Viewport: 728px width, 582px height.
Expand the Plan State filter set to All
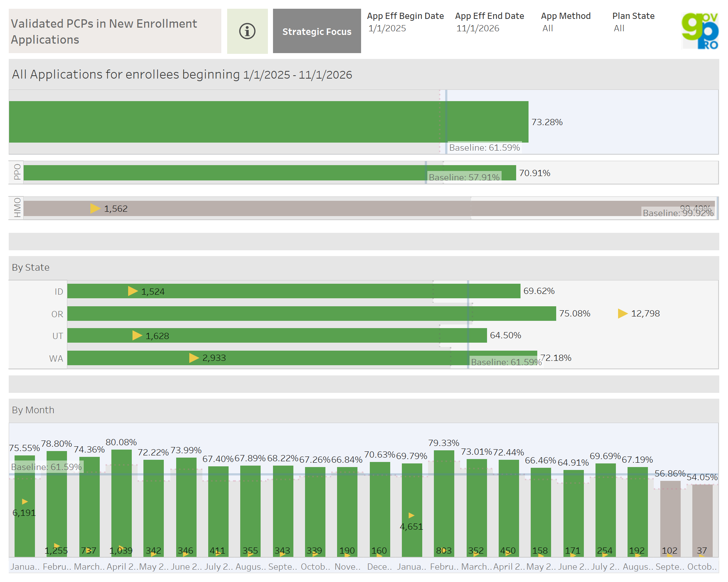[x=619, y=28]
